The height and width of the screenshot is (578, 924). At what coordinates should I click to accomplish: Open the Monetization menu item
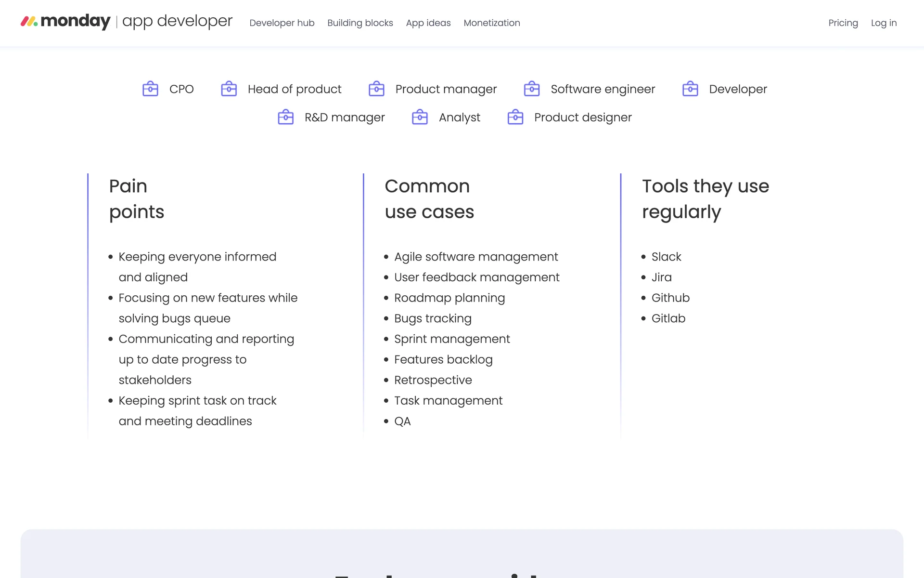tap(491, 23)
